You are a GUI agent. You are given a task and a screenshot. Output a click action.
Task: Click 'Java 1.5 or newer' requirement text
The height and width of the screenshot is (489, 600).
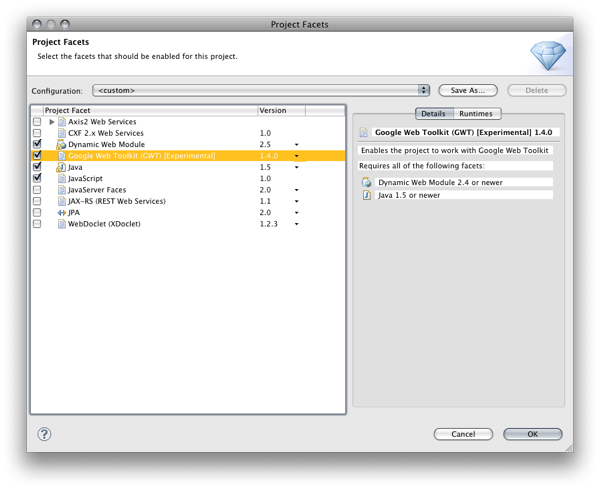[x=409, y=195]
